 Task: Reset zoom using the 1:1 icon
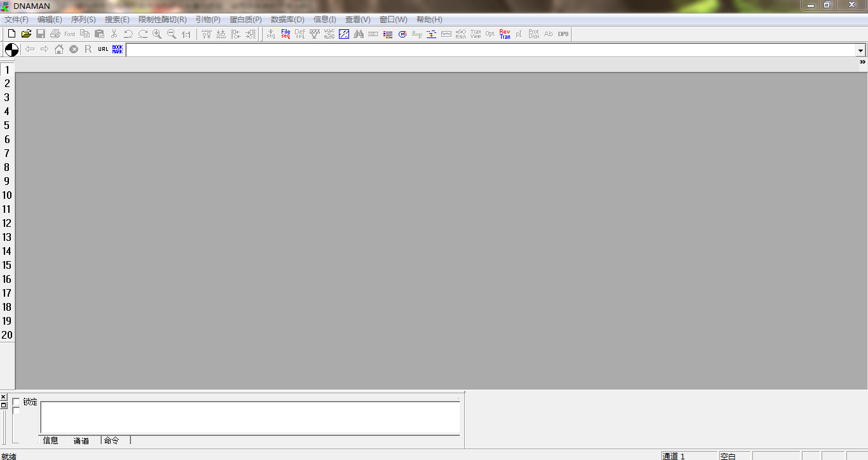pyautogui.click(x=186, y=34)
